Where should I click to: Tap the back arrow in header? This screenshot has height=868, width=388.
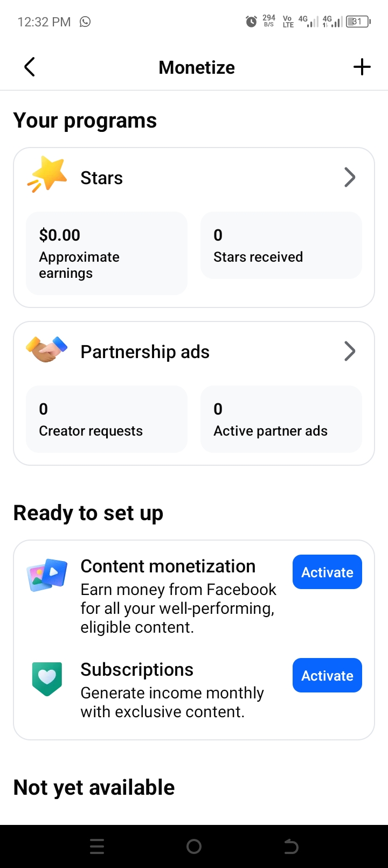[x=30, y=67]
